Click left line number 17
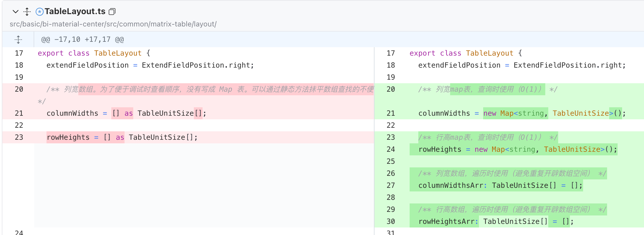Viewport: 644px width, 235px height. [x=19, y=53]
